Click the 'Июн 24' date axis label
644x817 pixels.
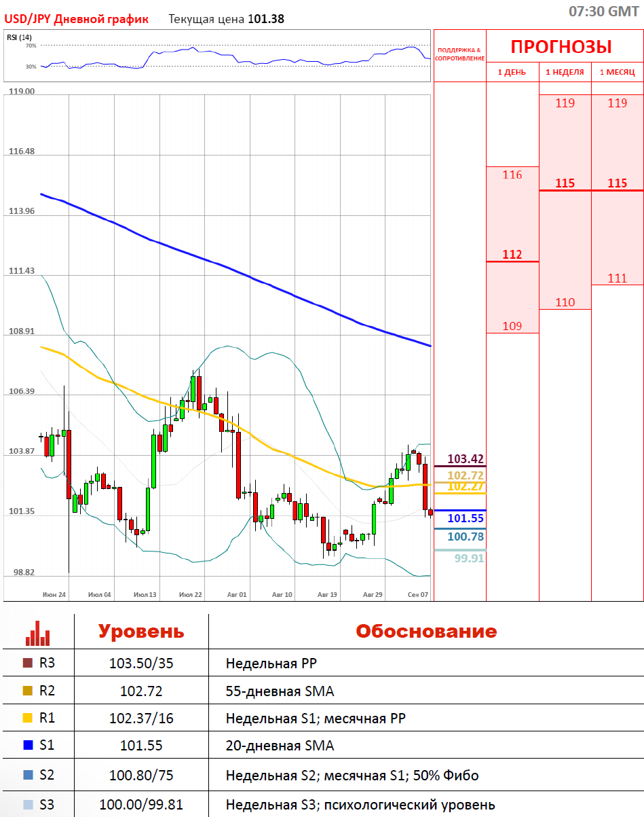click(x=54, y=594)
